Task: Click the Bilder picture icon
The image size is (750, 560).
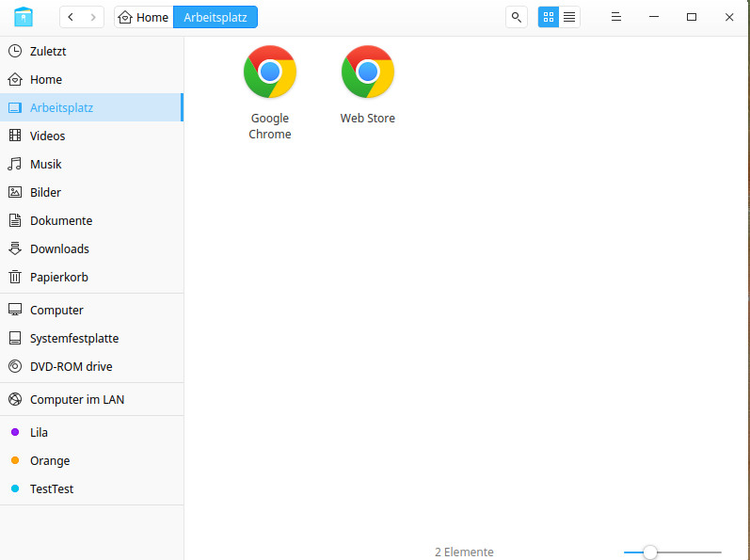Action: pyautogui.click(x=15, y=192)
